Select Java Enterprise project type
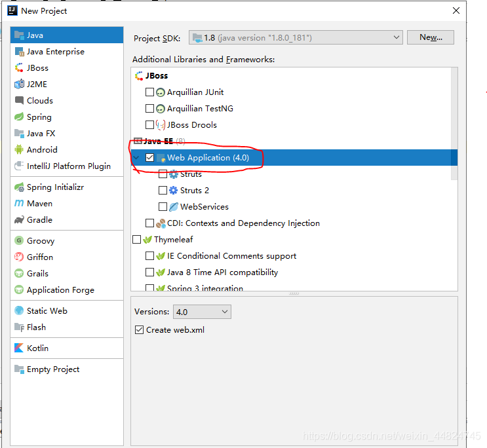The height and width of the screenshot is (448, 487). pos(67,52)
